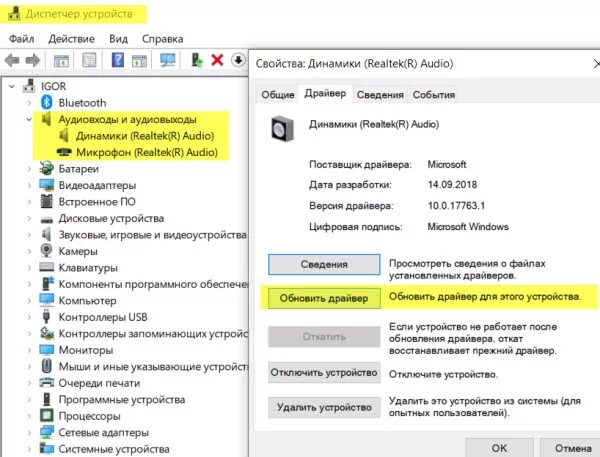Click the Отключить устройство button
The height and width of the screenshot is (457, 600).
click(324, 372)
